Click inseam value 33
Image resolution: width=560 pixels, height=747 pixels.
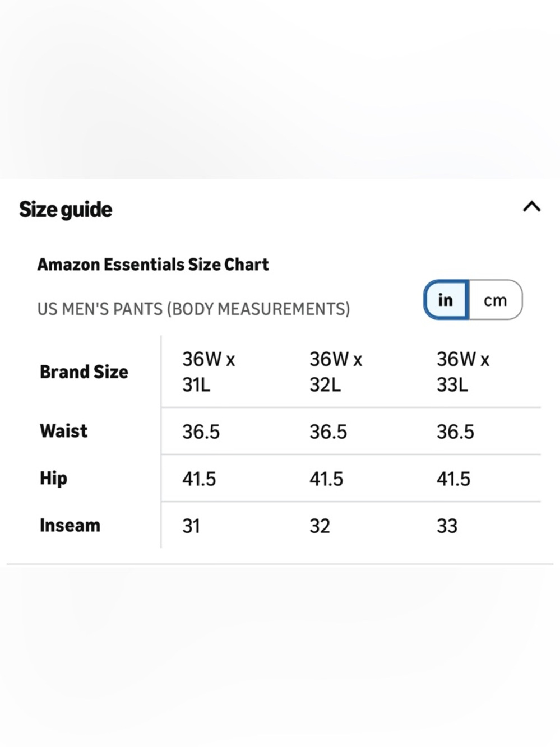(447, 526)
